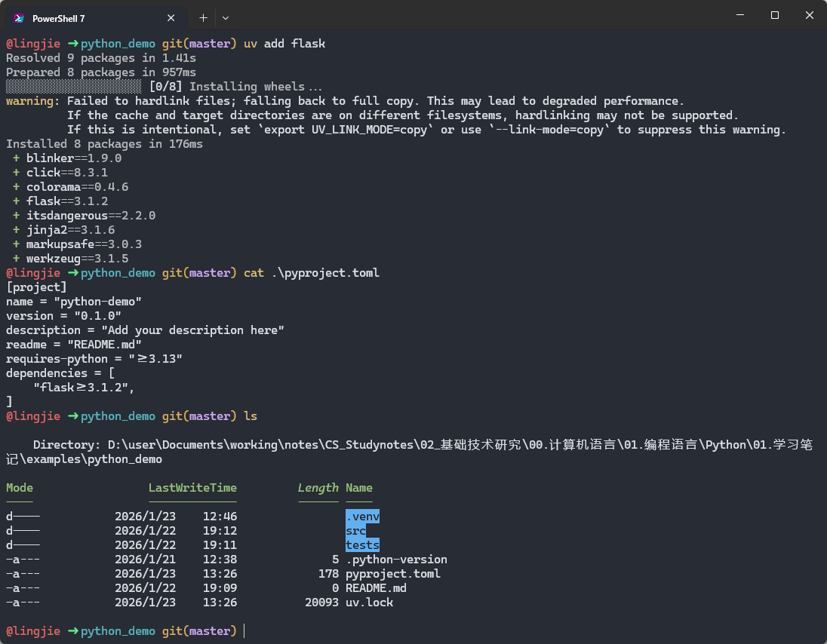Click the '--link-mode=copy' text
827x644 pixels.
click(549, 130)
